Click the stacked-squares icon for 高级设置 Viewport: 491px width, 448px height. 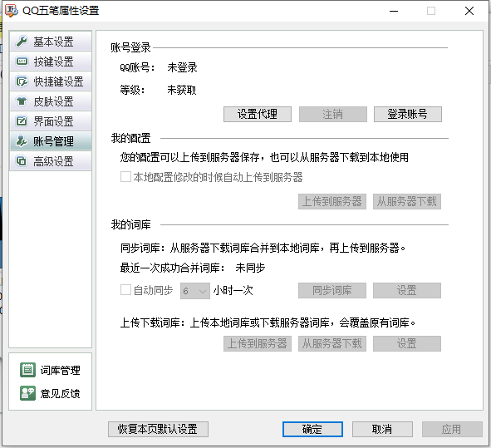coord(22,161)
